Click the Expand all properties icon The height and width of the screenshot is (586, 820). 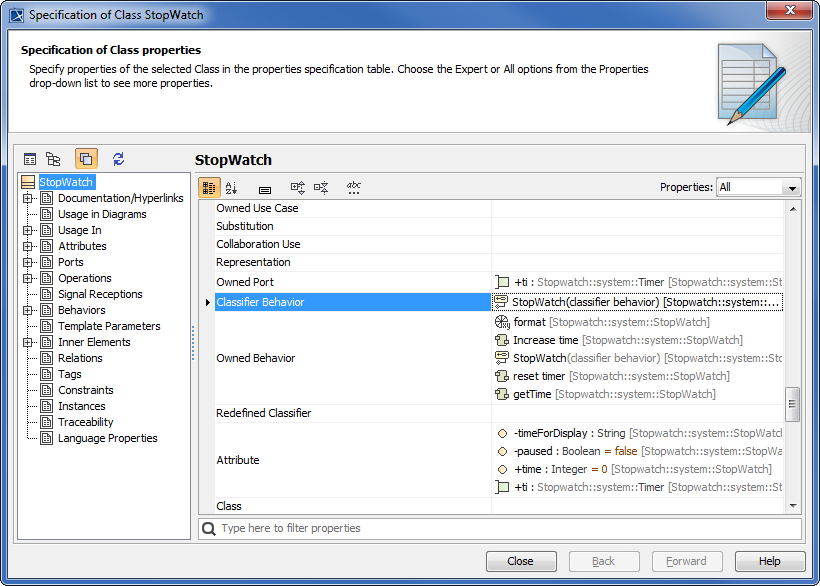pos(298,188)
